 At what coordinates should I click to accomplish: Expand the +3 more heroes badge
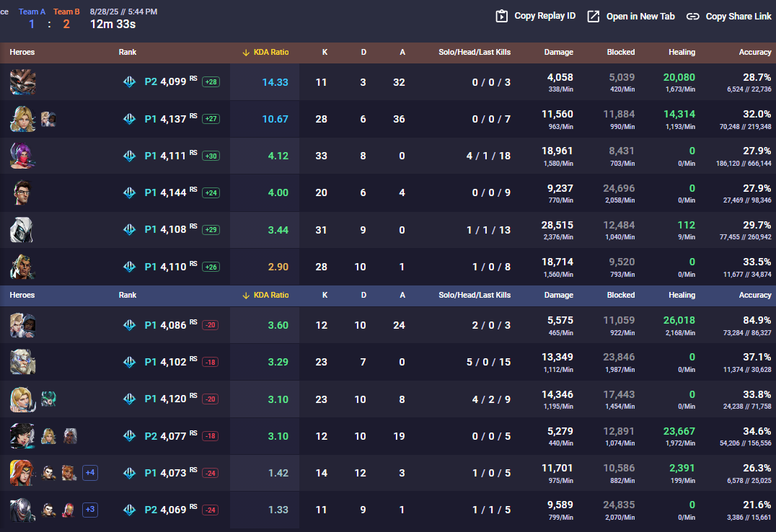pyautogui.click(x=90, y=509)
